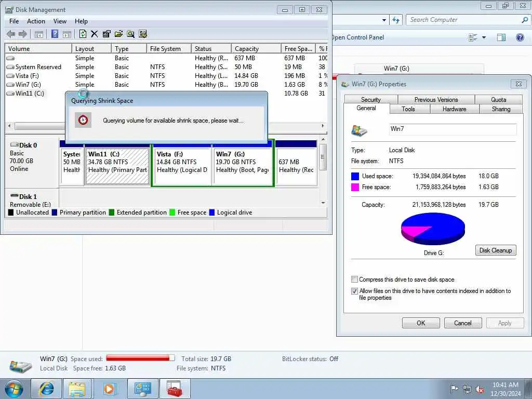
Task: Launch Internet Explorer from taskbar
Action: tap(46, 389)
